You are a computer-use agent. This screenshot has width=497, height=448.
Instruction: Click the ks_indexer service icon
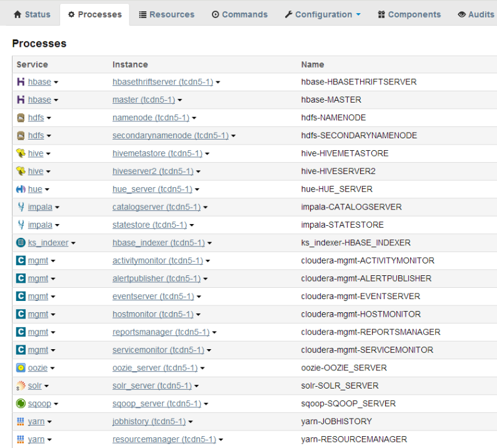[x=21, y=243]
